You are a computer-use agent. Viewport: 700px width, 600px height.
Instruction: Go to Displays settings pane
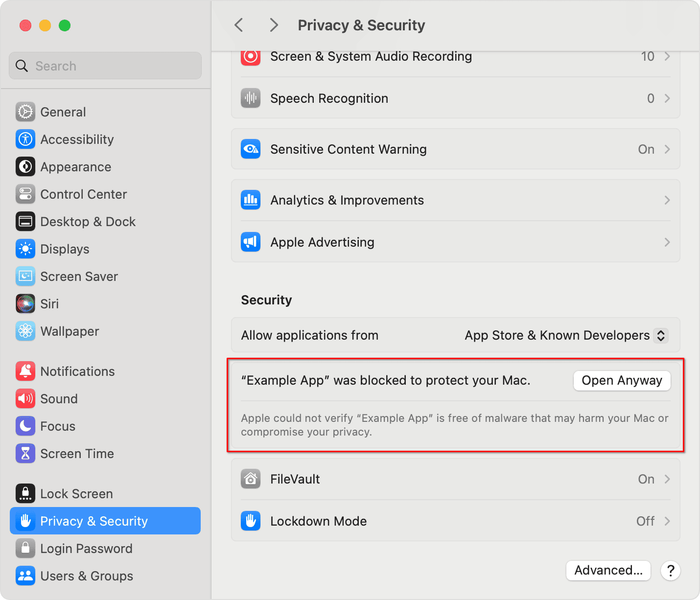pyautogui.click(x=65, y=249)
